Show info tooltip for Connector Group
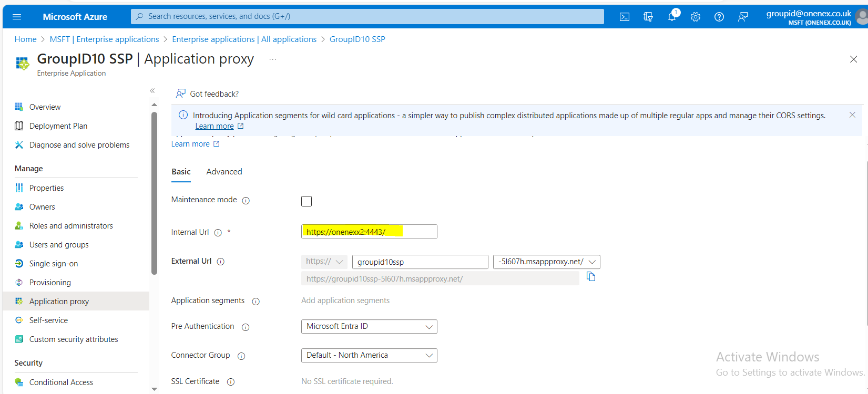The image size is (868, 394). 241,356
